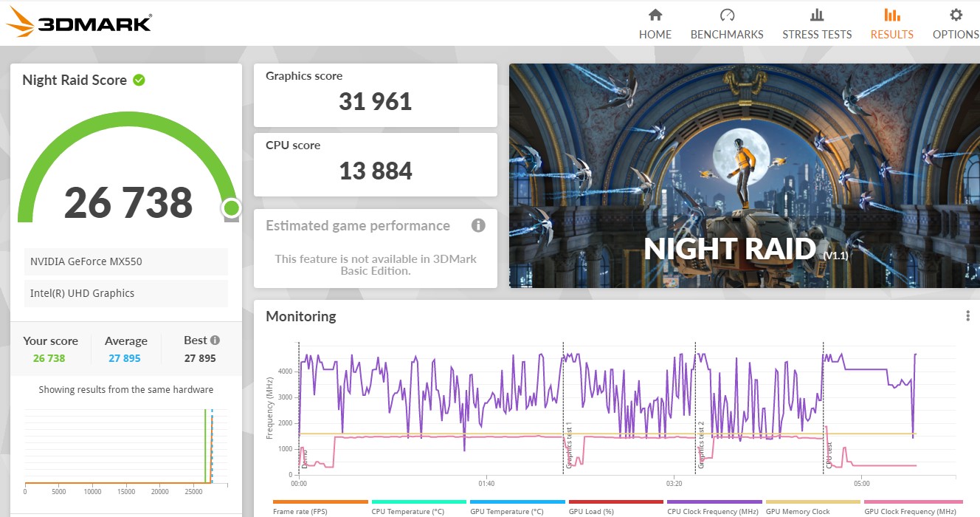Toggle the GPU Memory Clock legend series
This screenshot has height=517, width=980.
(x=813, y=507)
